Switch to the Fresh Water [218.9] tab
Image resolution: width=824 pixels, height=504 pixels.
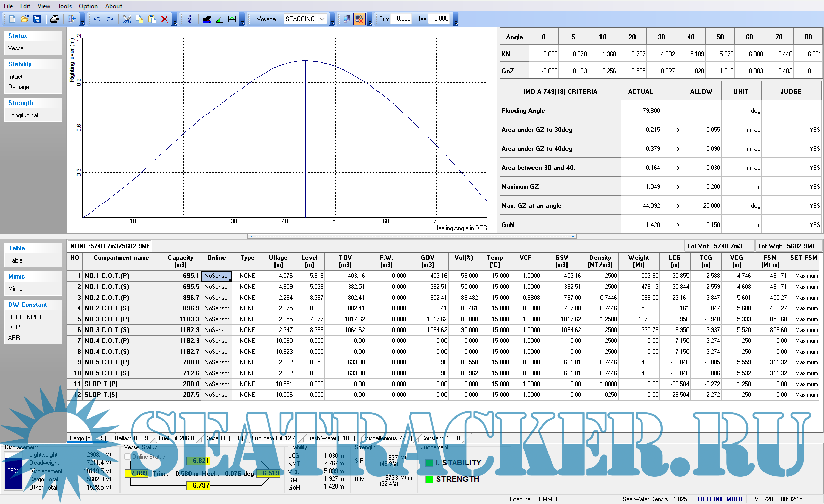pyautogui.click(x=330, y=438)
